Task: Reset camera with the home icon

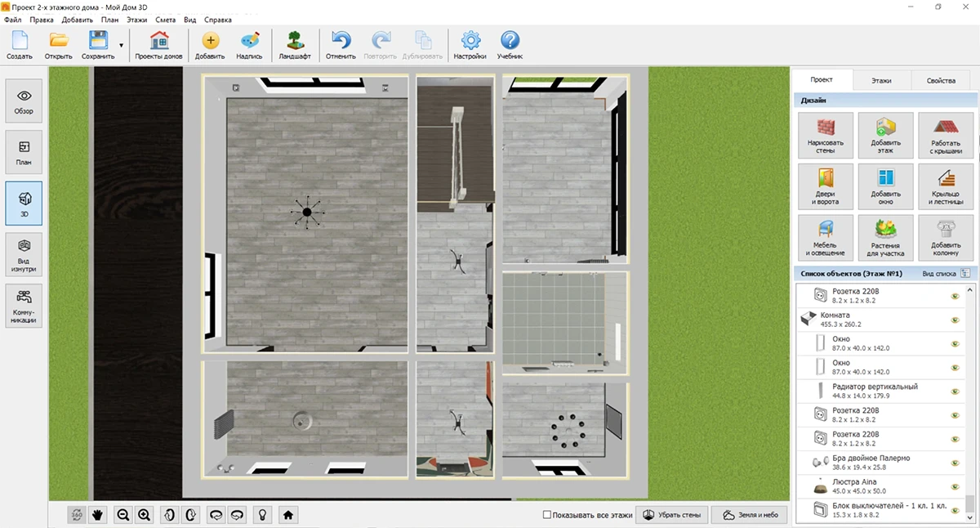Action: 287,515
